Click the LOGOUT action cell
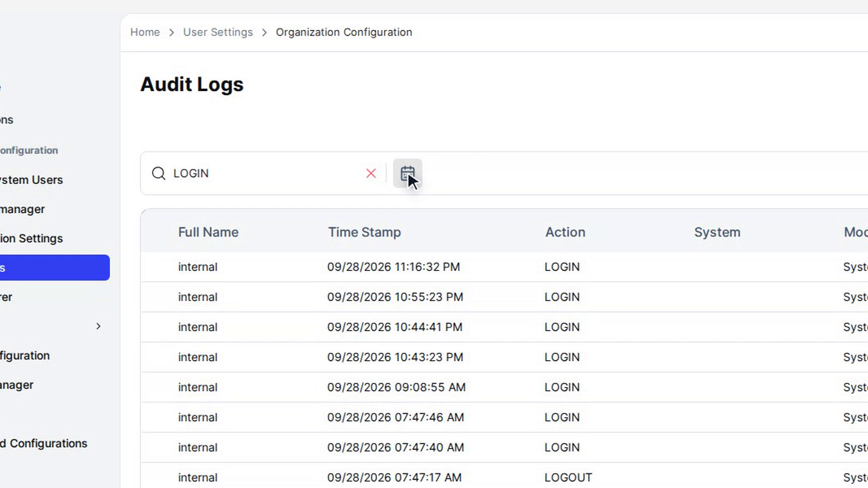 pyautogui.click(x=568, y=478)
